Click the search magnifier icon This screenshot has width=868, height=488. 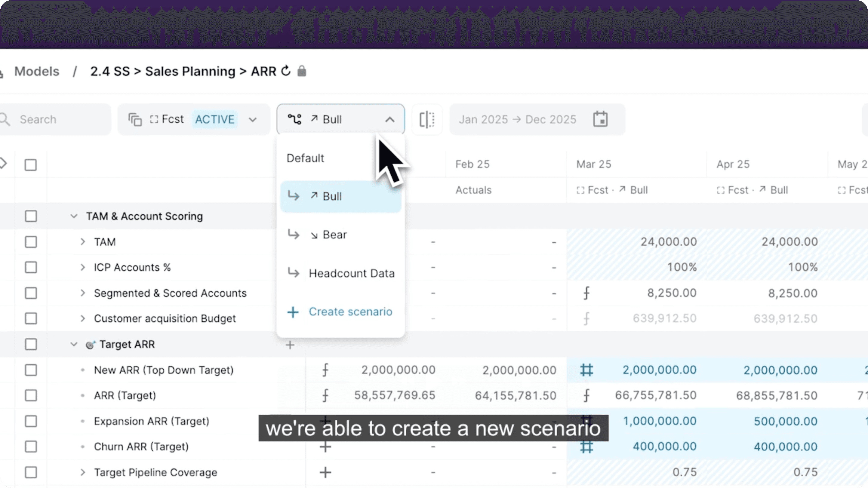click(x=5, y=119)
